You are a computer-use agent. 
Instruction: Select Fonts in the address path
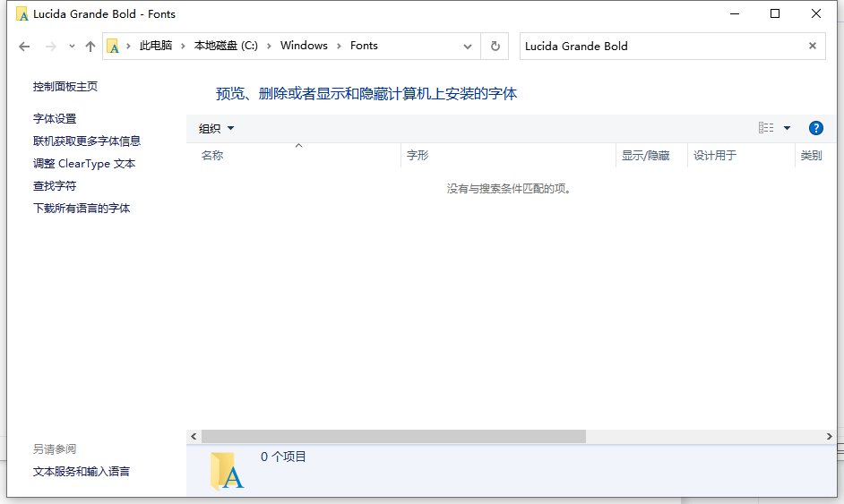(x=364, y=46)
